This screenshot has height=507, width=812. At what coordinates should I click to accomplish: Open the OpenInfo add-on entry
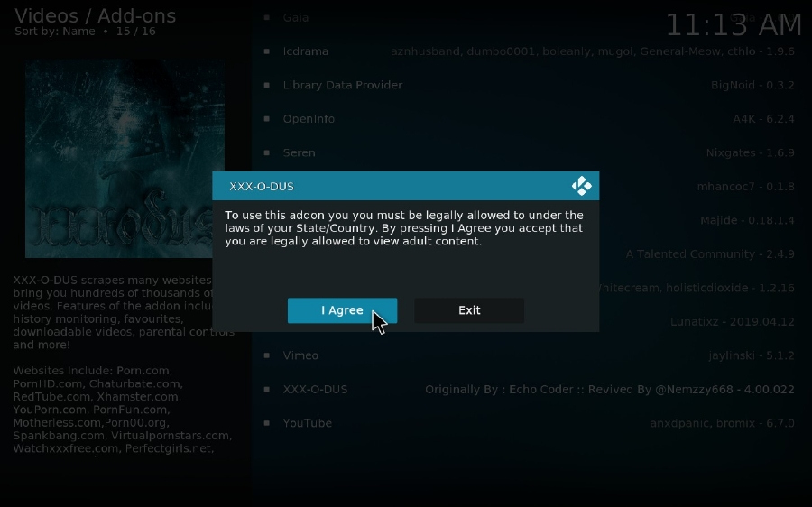530,118
